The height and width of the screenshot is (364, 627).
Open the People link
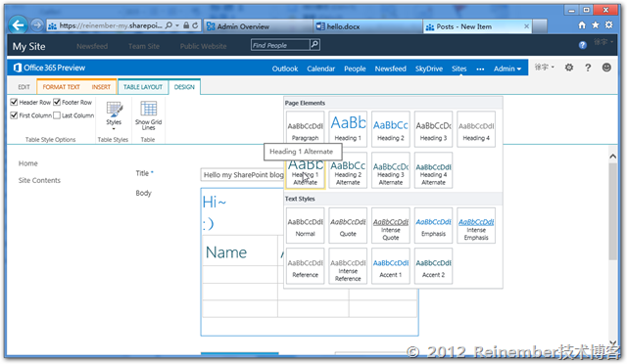(355, 68)
